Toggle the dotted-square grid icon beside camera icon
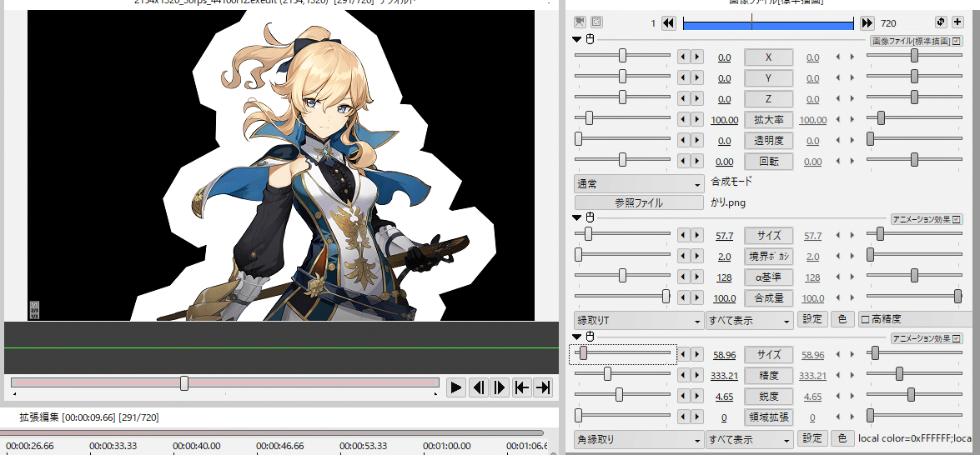 tap(596, 22)
